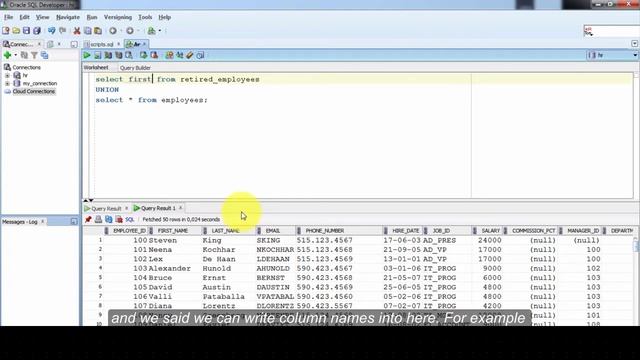Add new connection with green plus

click(x=7, y=55)
